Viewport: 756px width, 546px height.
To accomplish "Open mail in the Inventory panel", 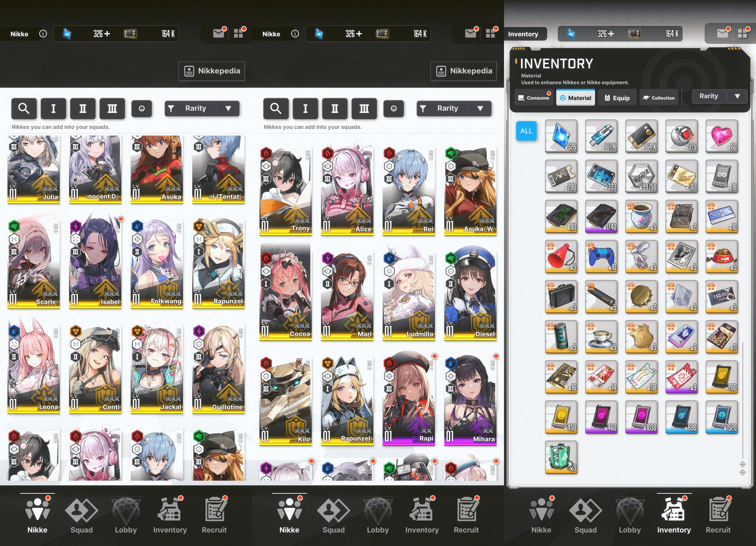I will (723, 33).
